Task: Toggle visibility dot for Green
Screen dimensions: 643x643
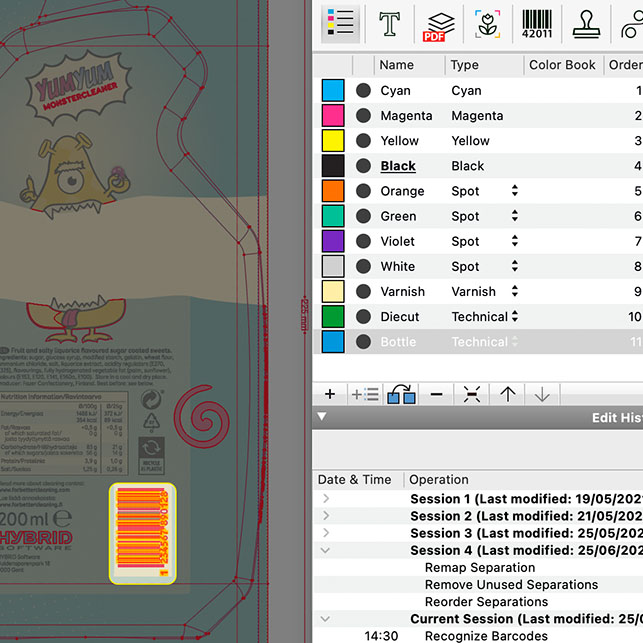Action: tap(363, 216)
